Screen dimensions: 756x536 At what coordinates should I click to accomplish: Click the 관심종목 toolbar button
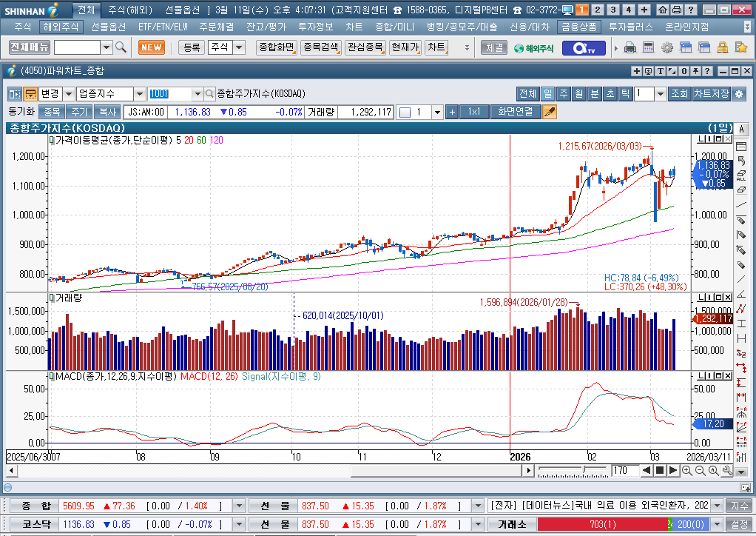pyautogui.click(x=365, y=47)
